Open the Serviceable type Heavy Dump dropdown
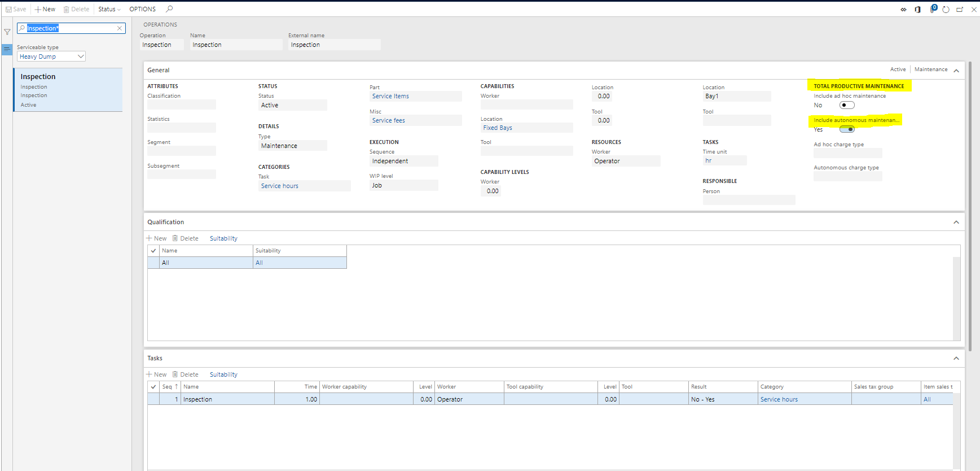Viewport: 980px width, 471px height. (x=51, y=56)
